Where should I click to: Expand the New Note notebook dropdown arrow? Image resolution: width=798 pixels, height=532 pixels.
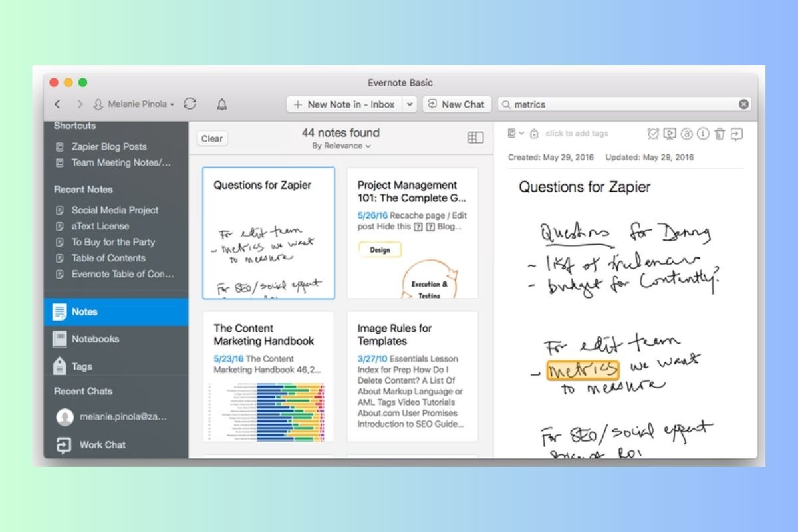410,104
